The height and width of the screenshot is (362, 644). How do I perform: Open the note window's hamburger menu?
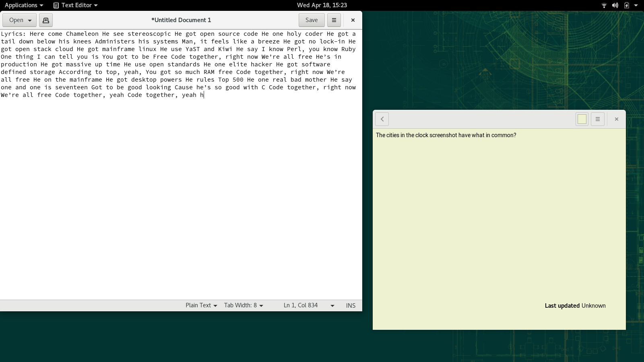pyautogui.click(x=597, y=119)
